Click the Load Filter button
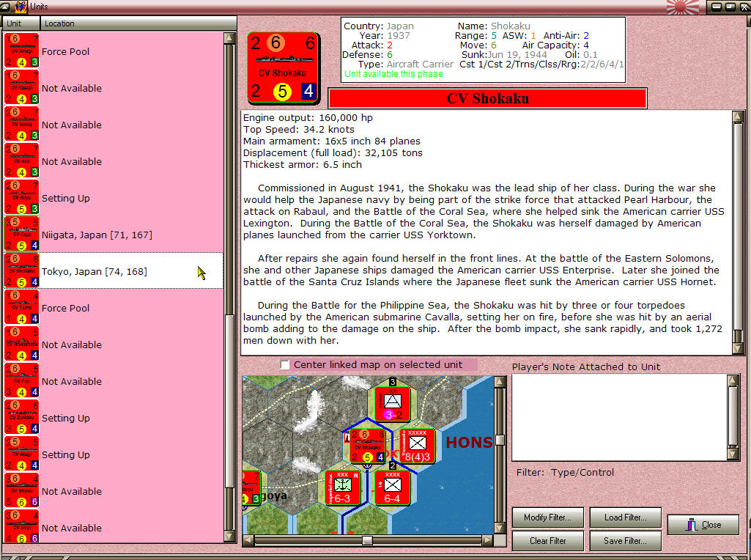 [626, 517]
